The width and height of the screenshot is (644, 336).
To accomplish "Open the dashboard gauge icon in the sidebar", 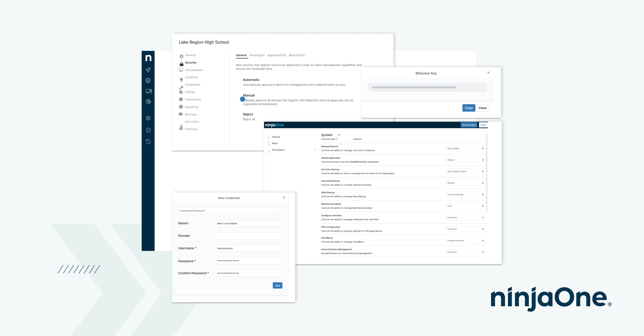I will tap(148, 81).
